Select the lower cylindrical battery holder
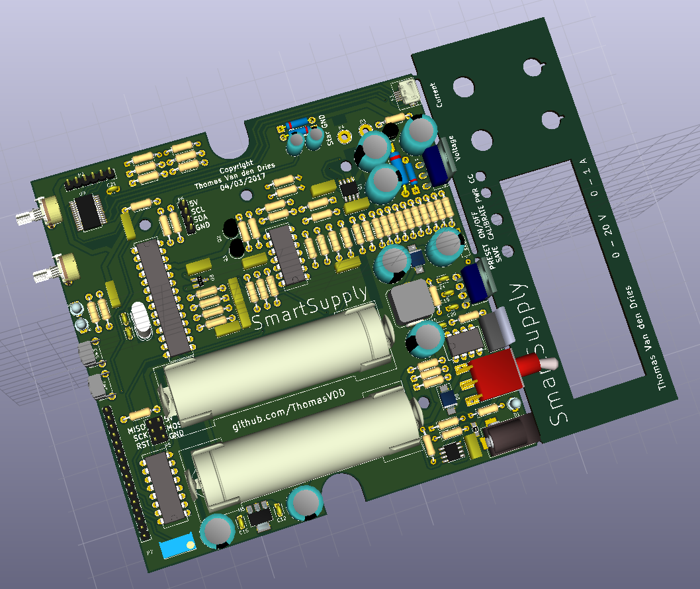The width and height of the screenshot is (700, 589). 307,448
